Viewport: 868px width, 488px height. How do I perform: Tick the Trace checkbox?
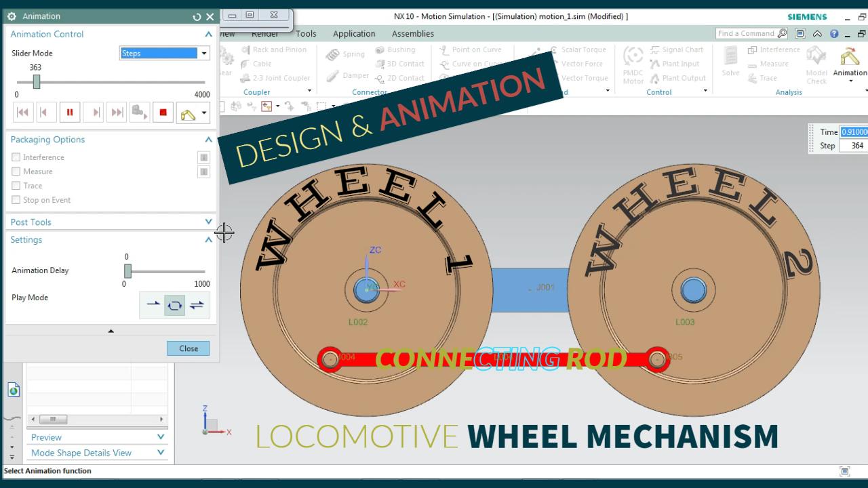(16, 186)
